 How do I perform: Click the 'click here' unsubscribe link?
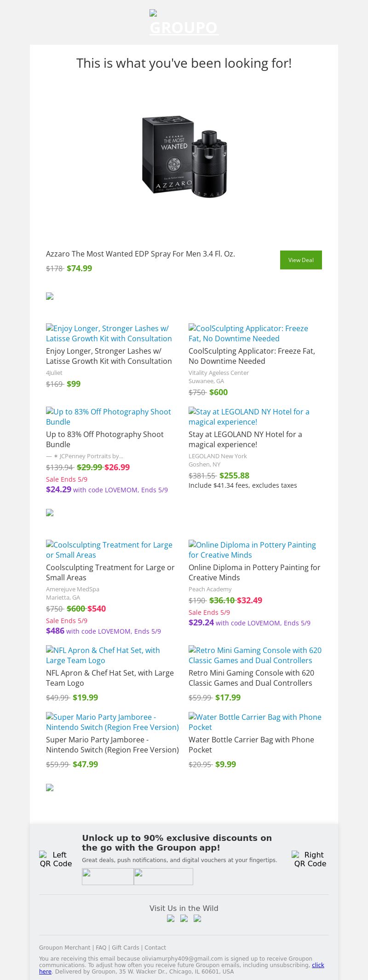pyautogui.click(x=318, y=965)
